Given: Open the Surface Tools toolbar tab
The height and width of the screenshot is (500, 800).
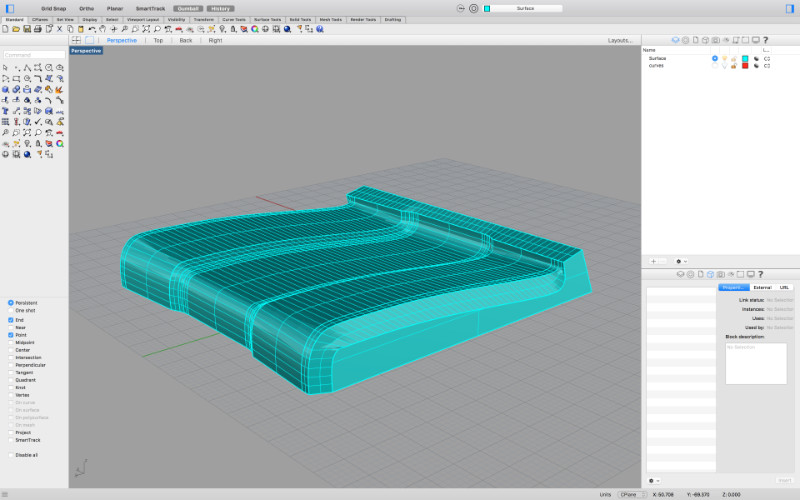Looking at the screenshot, I should pos(268,19).
